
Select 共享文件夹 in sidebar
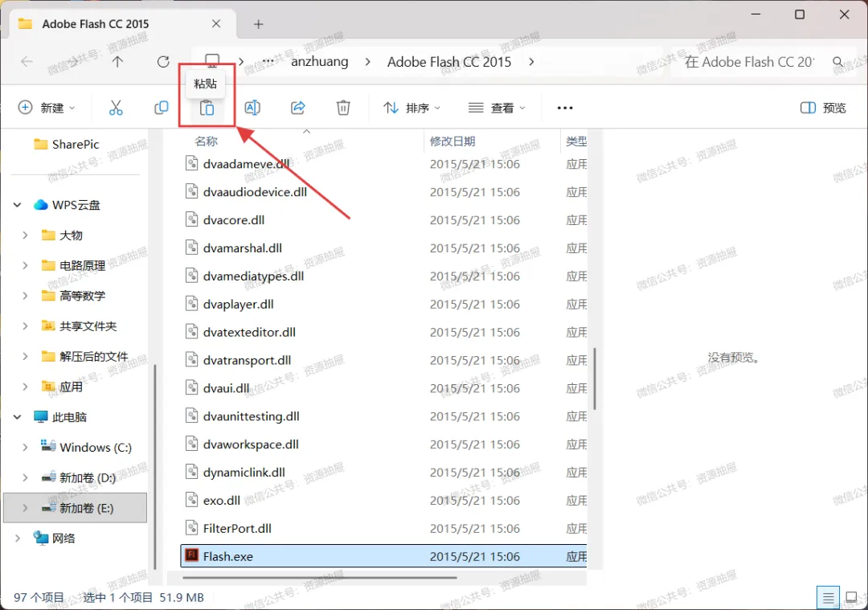79,326
